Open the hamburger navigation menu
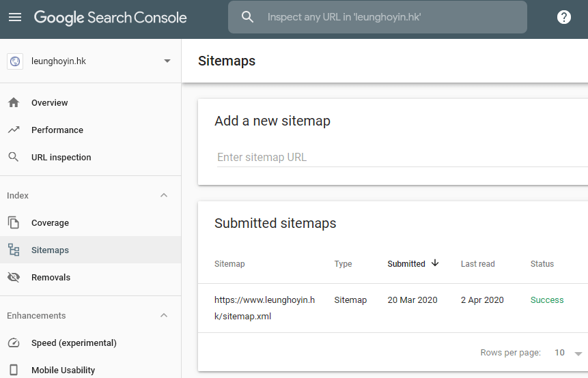Viewport: 588px width, 378px height. click(15, 17)
